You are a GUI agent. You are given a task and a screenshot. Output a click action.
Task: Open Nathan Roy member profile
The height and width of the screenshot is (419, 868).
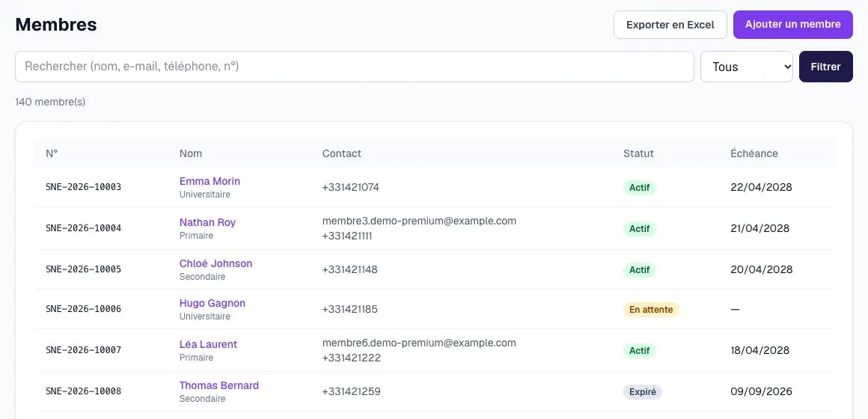(207, 222)
